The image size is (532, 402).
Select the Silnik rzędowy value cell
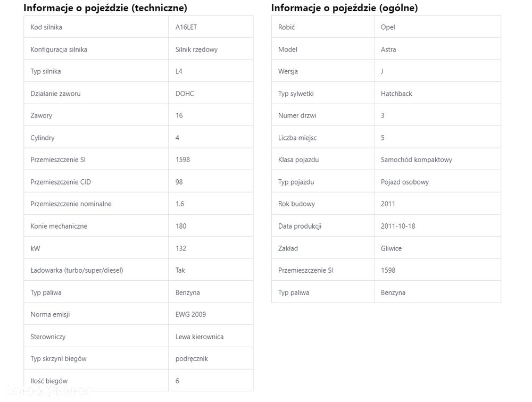tap(196, 49)
